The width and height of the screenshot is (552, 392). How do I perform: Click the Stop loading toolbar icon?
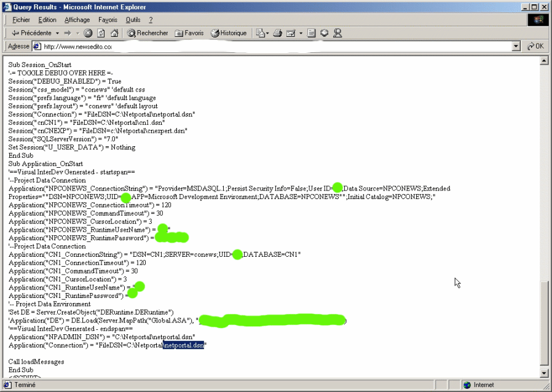[88, 33]
